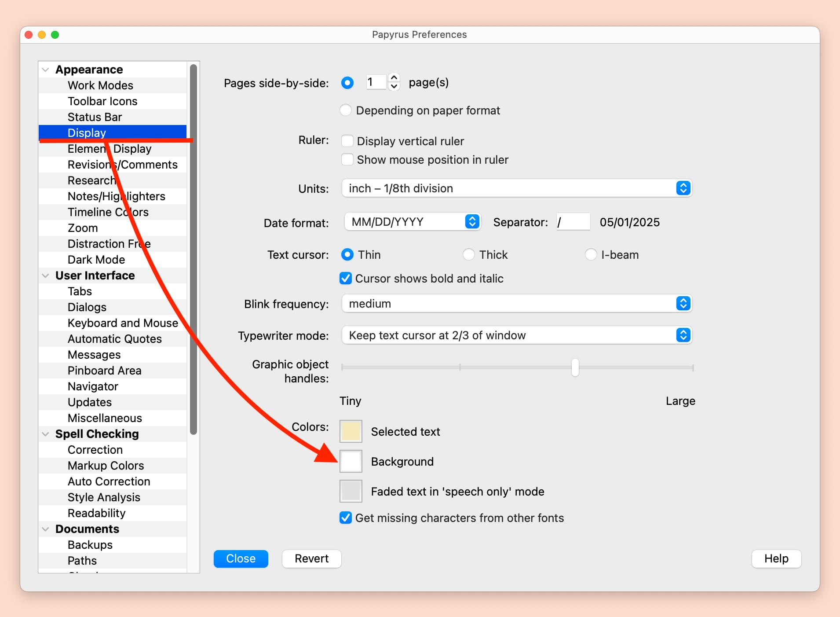Open Miscellaneous preferences
This screenshot has width=840, height=617.
point(113,418)
